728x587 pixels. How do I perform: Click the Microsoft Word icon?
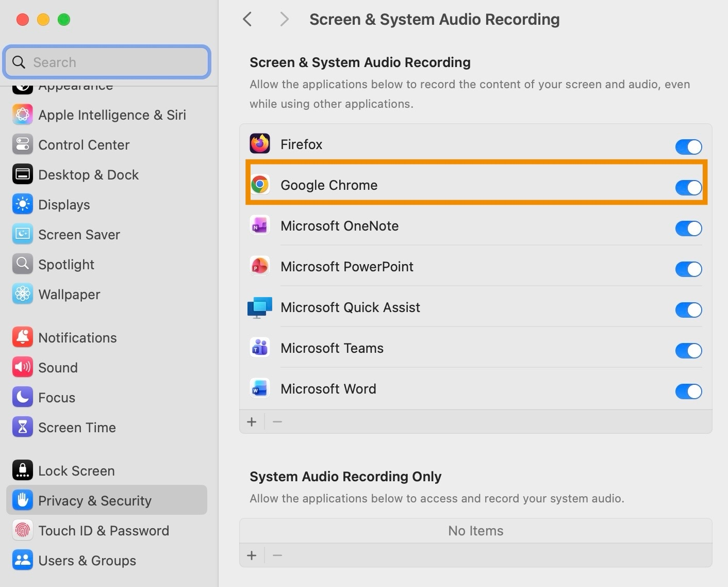260,388
